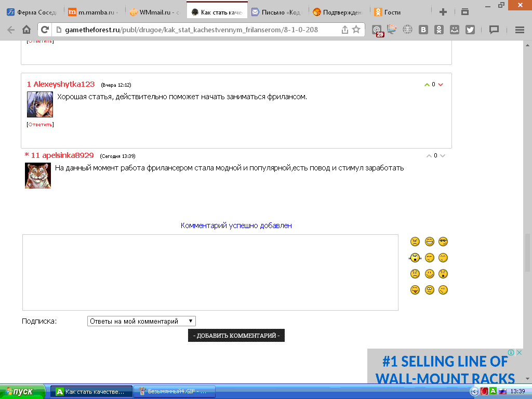Share the page via the upload arrow icon
The image size is (532, 399).
pos(345,30)
